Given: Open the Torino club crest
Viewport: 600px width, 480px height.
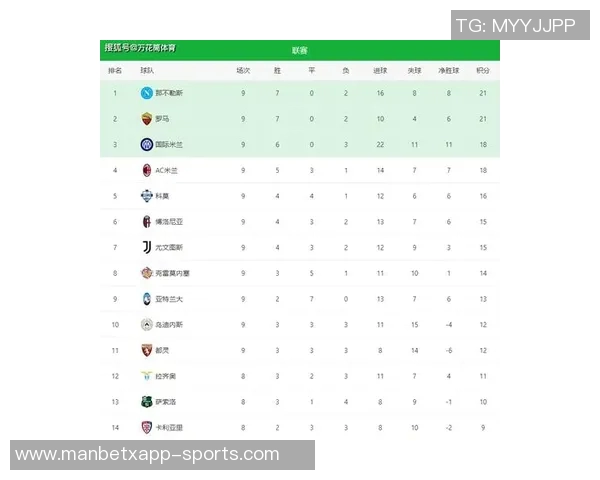Looking at the screenshot, I should (x=146, y=350).
